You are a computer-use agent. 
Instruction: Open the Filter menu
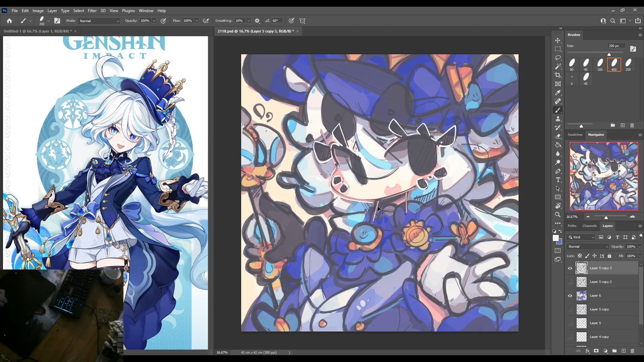pos(92,11)
